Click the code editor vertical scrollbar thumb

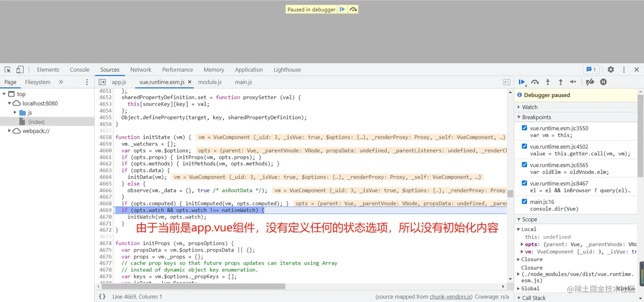click(510, 194)
